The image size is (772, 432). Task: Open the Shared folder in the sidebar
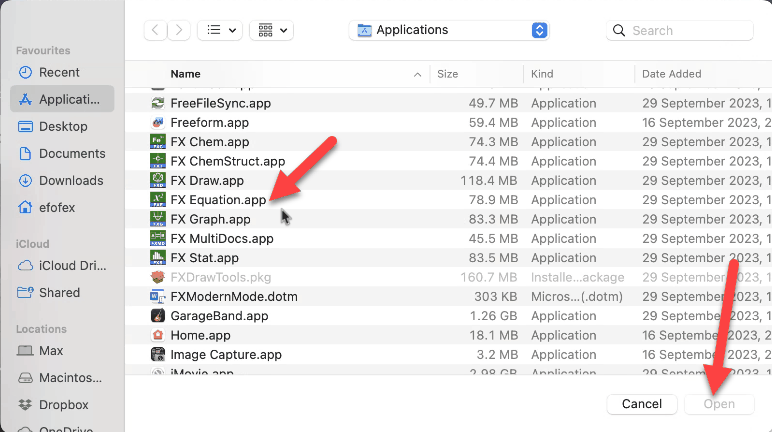tap(62, 293)
